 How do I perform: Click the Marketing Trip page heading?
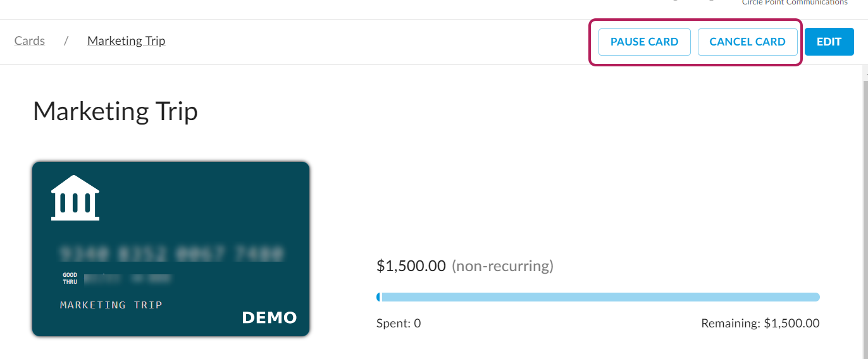click(x=115, y=112)
